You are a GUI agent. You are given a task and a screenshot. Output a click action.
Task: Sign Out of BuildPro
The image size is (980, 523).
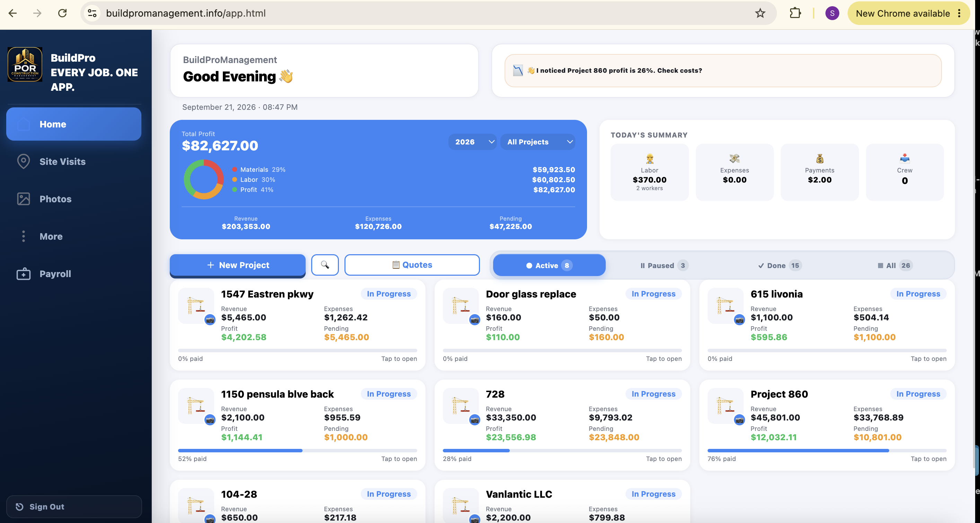pos(74,506)
